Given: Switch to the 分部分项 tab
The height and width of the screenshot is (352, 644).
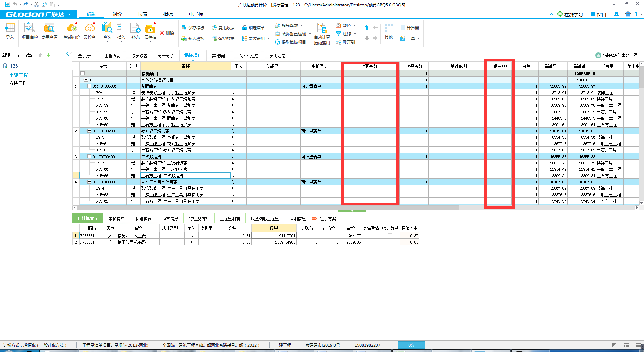Looking at the screenshot, I should 166,56.
